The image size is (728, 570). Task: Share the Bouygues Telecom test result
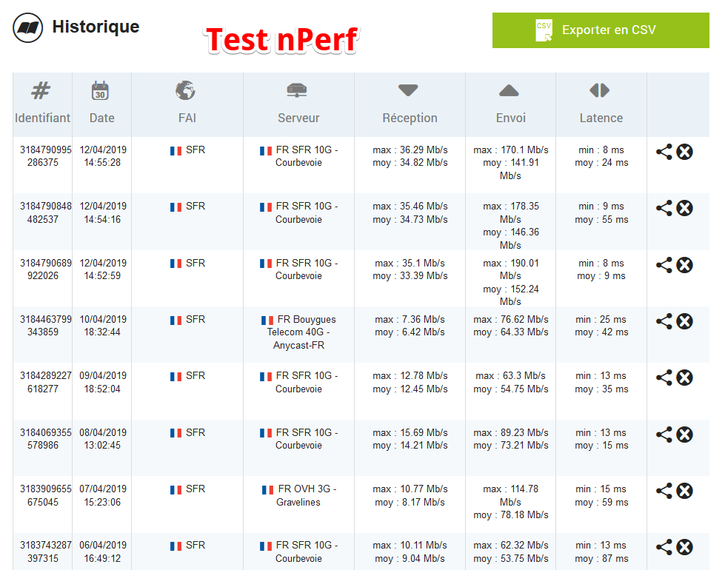click(x=664, y=321)
